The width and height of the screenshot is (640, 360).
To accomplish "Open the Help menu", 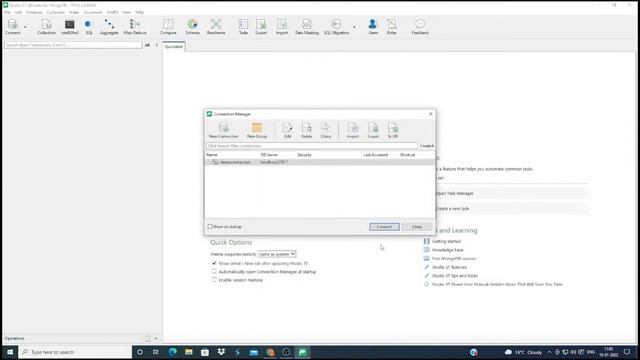I will coord(140,12).
